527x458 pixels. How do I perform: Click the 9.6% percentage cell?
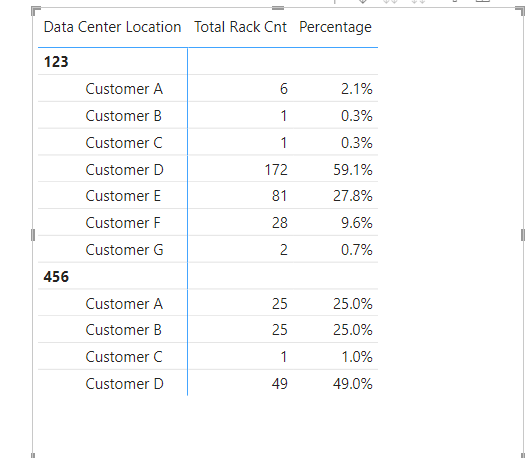[357, 223]
